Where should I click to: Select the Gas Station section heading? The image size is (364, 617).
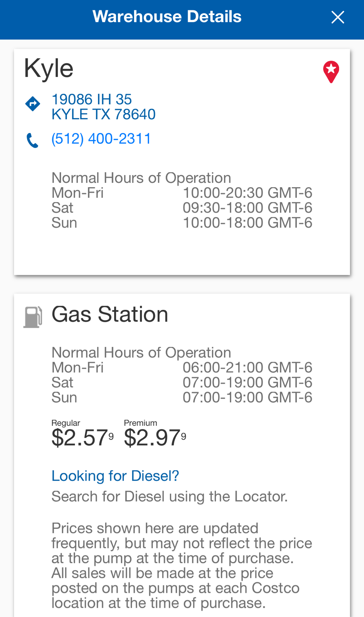(110, 314)
